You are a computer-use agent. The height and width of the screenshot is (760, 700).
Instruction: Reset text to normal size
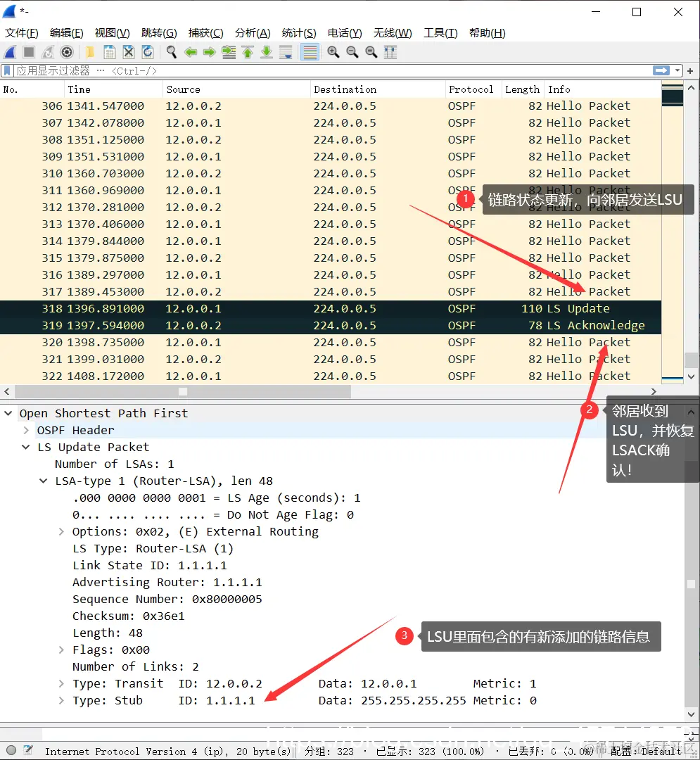tap(371, 52)
